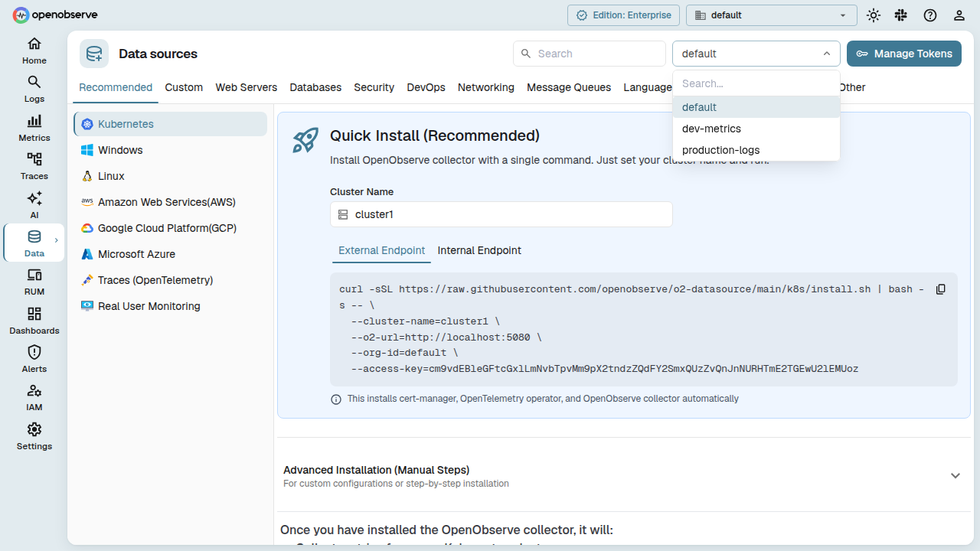
Task: Open Traces (OpenTelemetry) source
Action: pos(170,280)
